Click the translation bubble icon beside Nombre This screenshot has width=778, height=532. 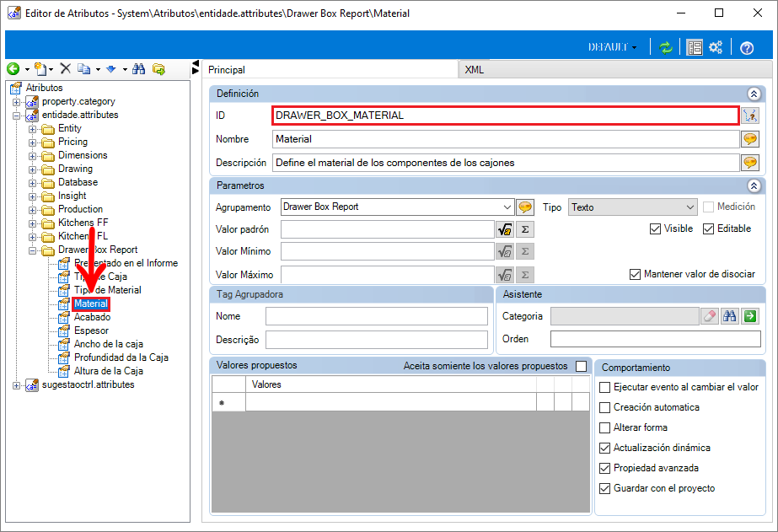coord(750,139)
